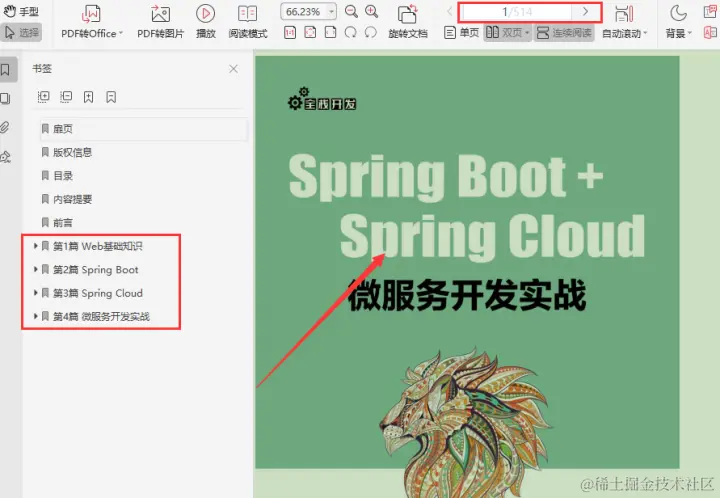The width and height of the screenshot is (720, 498).
Task: Click the 1/514 page number field
Action: click(x=518, y=11)
